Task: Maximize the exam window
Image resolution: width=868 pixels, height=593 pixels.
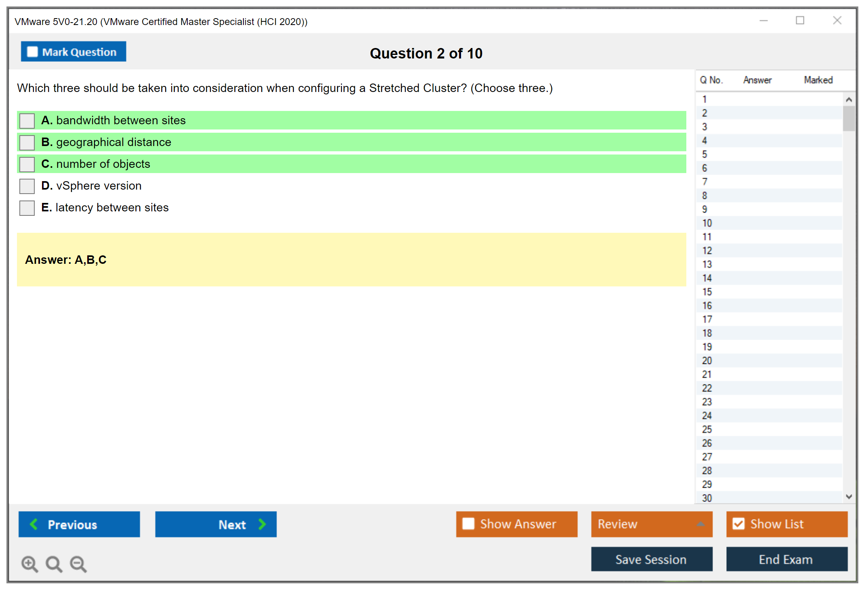Action: coord(800,21)
